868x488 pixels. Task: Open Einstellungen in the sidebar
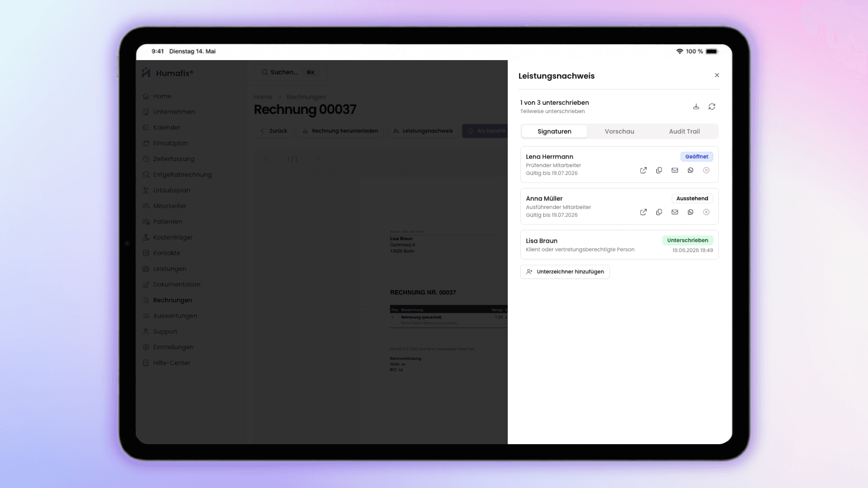point(168,347)
